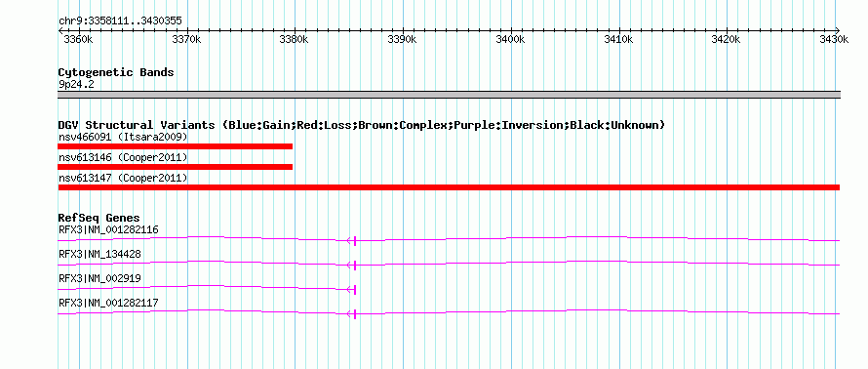Click the DGV Structural Variants track title
The width and height of the screenshot is (868, 369).
[x=362, y=125]
